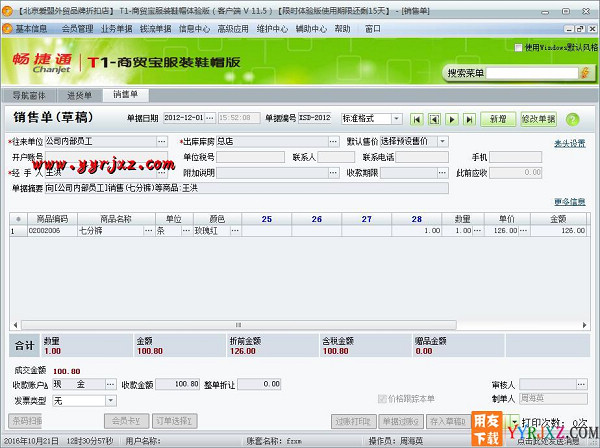Focus the 搜索菜单 search input field
This screenshot has width=600, height=448.
coord(532,73)
